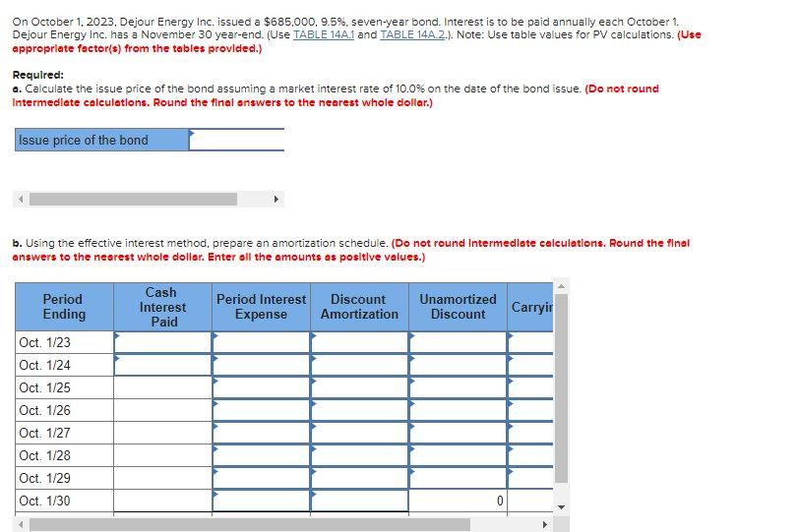Click Discount Amortization cell for Oct. 1/23

tap(359, 342)
